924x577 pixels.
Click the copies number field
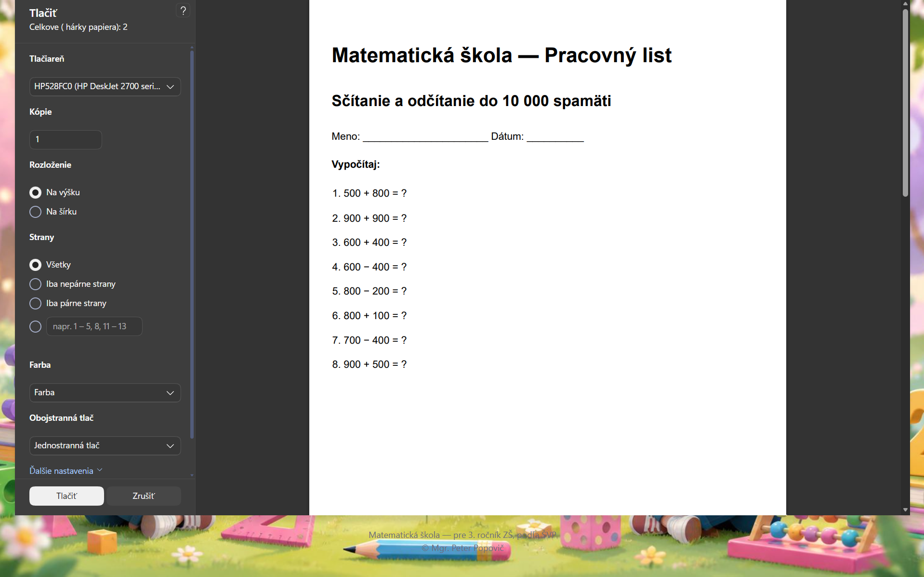(x=66, y=140)
